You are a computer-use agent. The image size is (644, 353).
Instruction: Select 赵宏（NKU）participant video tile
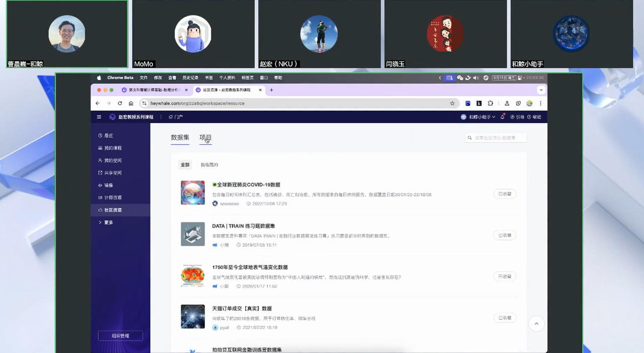click(319, 34)
